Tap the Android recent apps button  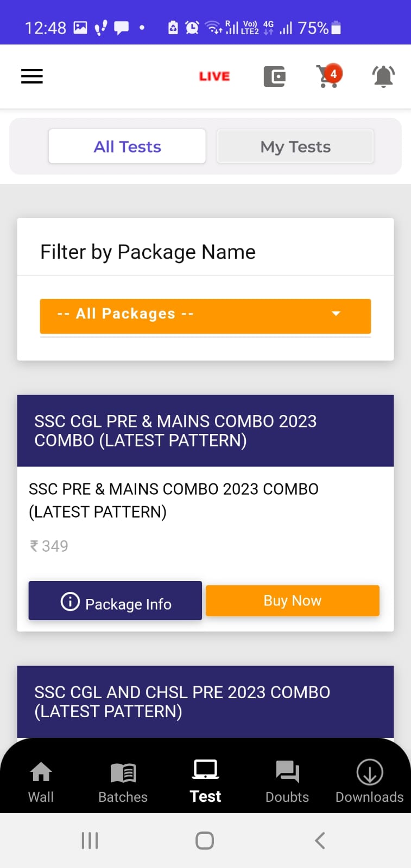coord(90,841)
